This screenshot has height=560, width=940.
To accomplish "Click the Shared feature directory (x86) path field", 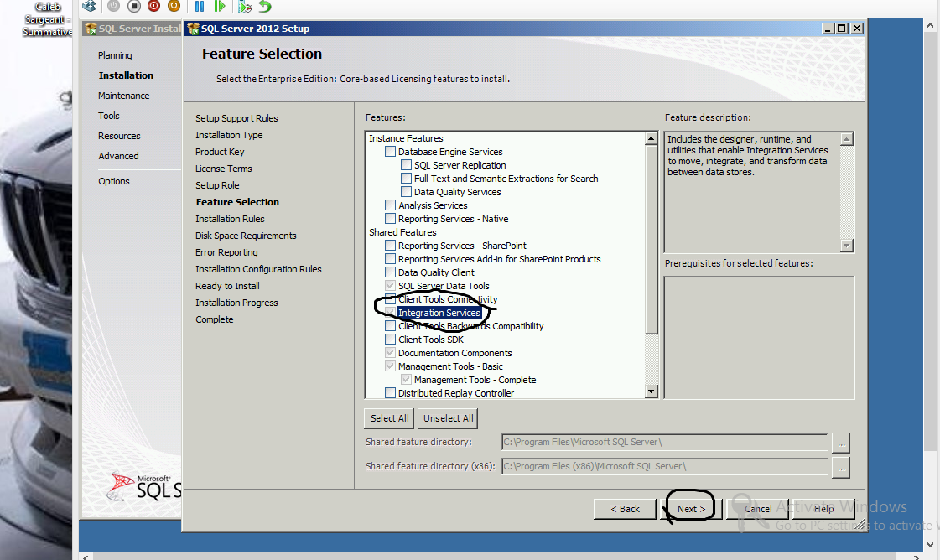I will point(664,466).
